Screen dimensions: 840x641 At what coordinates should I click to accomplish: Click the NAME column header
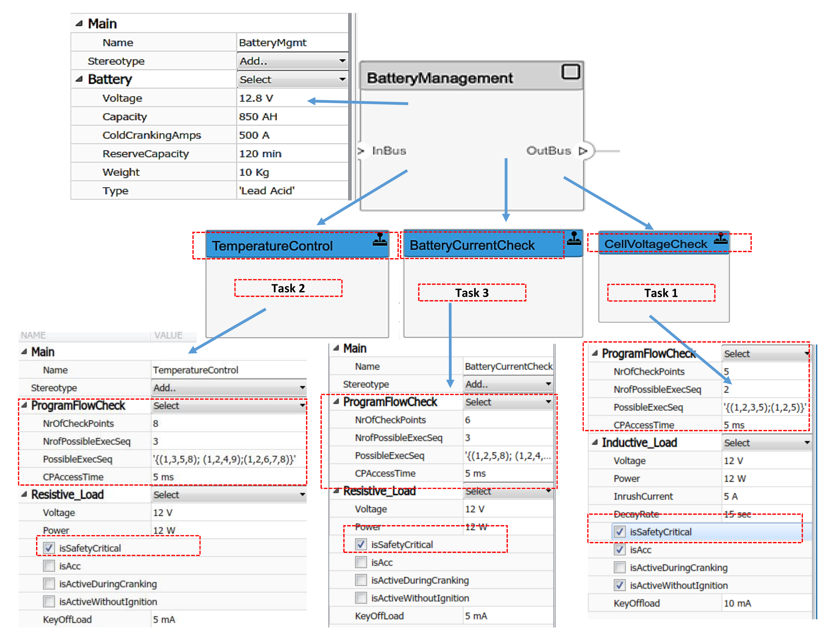pos(33,335)
